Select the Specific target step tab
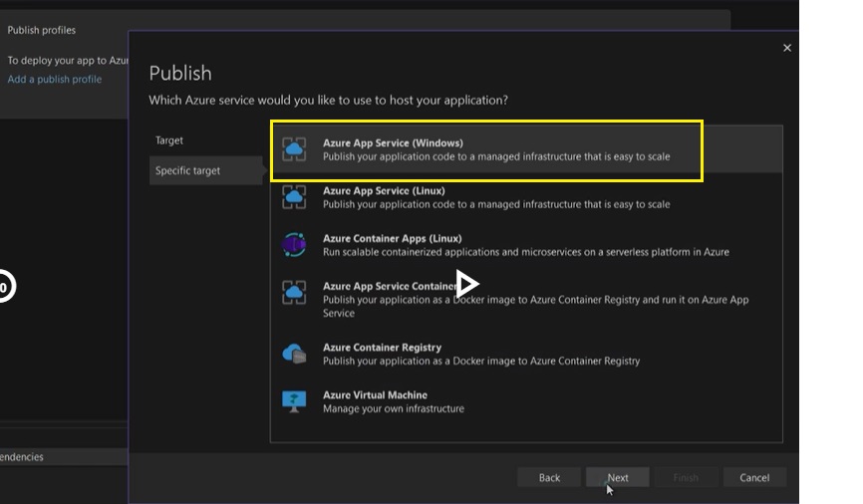The width and height of the screenshot is (863, 504). click(x=206, y=170)
